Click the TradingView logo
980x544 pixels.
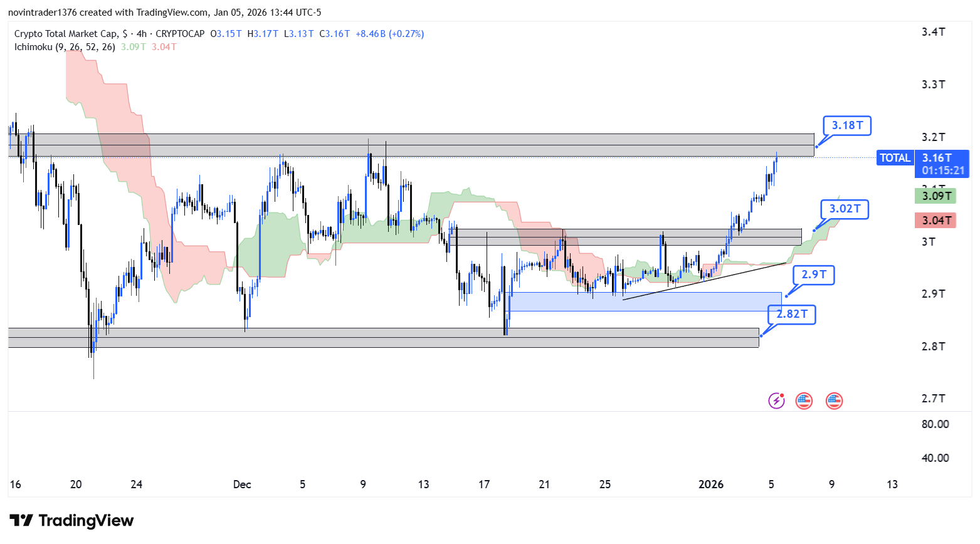(71, 520)
